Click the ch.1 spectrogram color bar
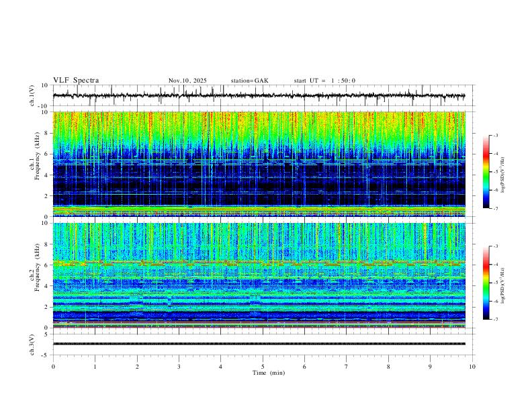Image resolution: width=532 pixels, height=411 pixels. coord(486,172)
